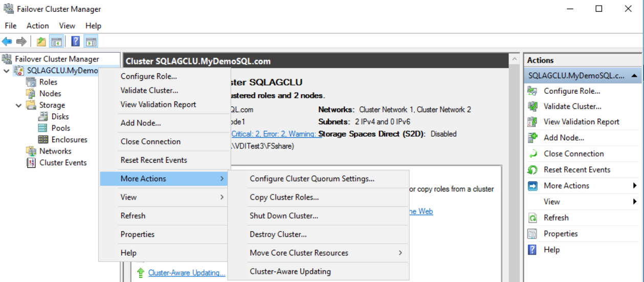
Task: Click the Properties icon in Actions pane
Action: click(x=532, y=234)
